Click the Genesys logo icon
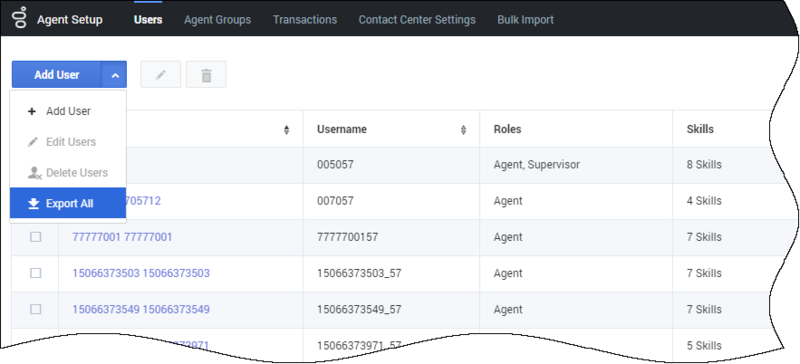The width and height of the screenshot is (800, 364). (20, 17)
